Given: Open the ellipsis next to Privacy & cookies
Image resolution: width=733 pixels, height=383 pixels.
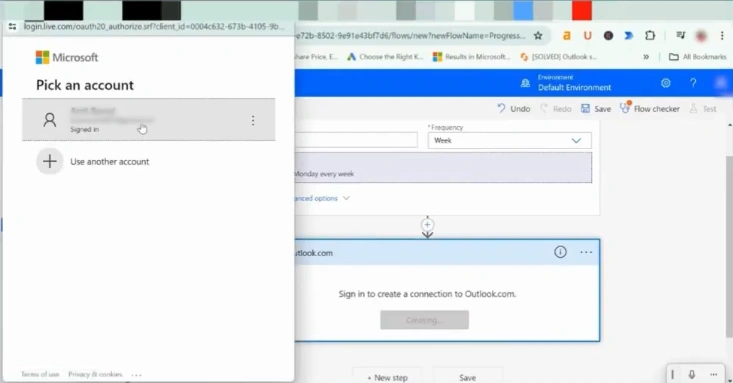Looking at the screenshot, I should tap(137, 375).
